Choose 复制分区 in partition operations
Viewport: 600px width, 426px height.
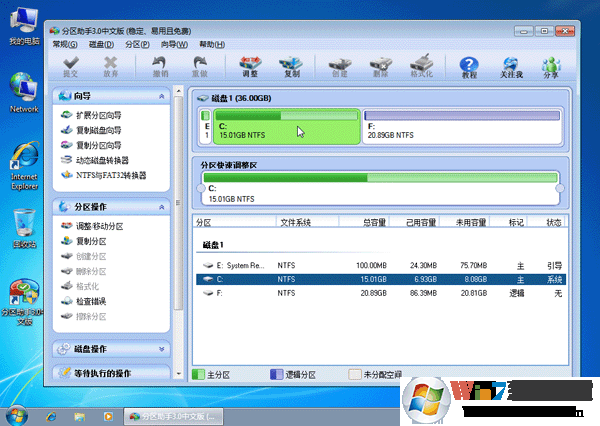[x=83, y=241]
